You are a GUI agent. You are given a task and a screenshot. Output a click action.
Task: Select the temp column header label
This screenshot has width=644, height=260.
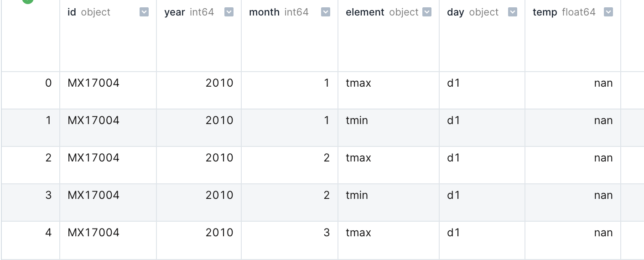(x=545, y=13)
